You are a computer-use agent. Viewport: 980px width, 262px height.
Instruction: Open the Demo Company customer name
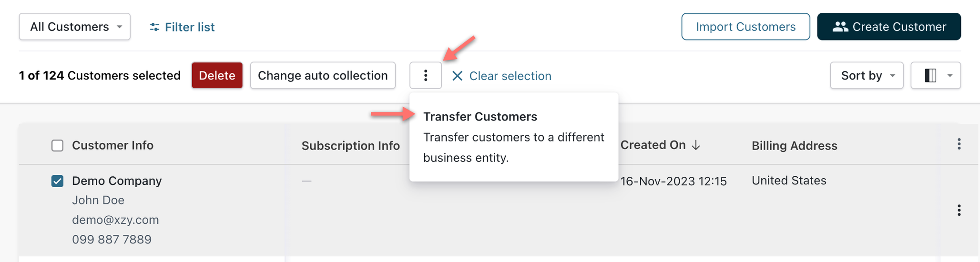tap(117, 181)
